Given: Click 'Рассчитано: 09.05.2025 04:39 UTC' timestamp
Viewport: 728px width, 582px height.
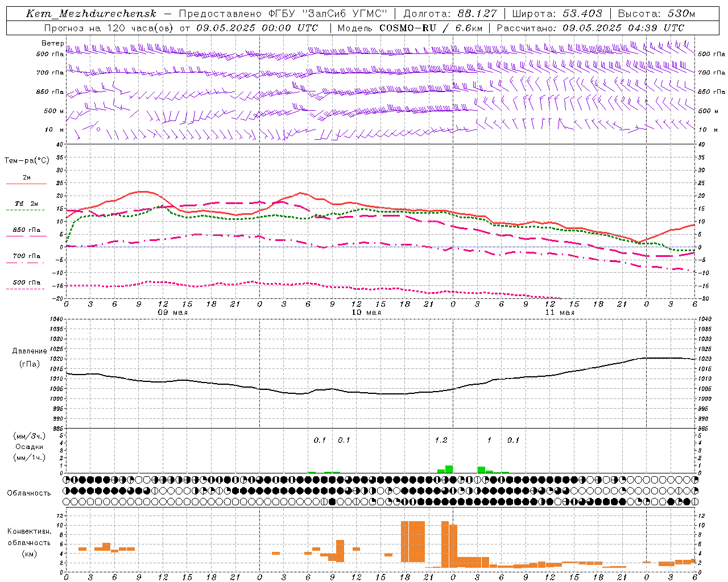Looking at the screenshot, I should [x=590, y=28].
